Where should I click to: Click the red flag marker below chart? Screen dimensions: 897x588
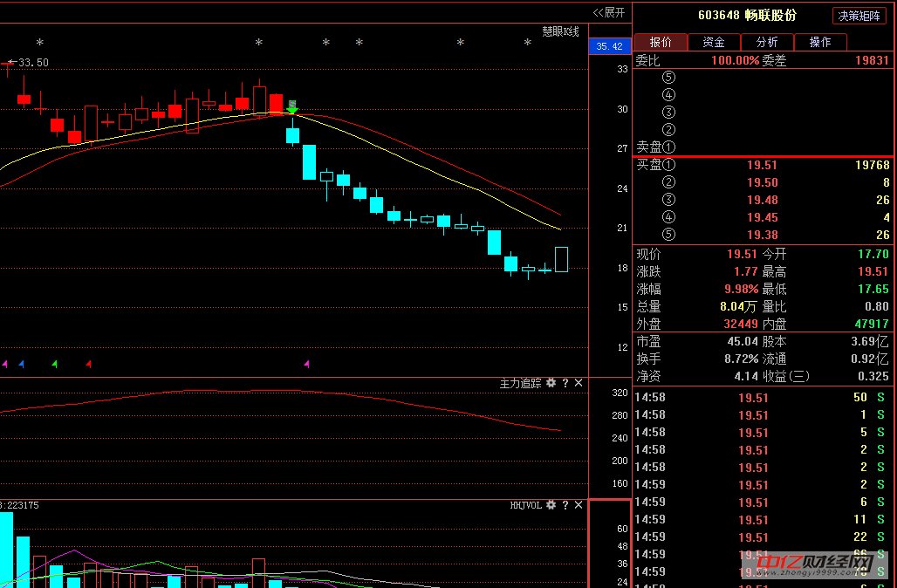pos(88,363)
